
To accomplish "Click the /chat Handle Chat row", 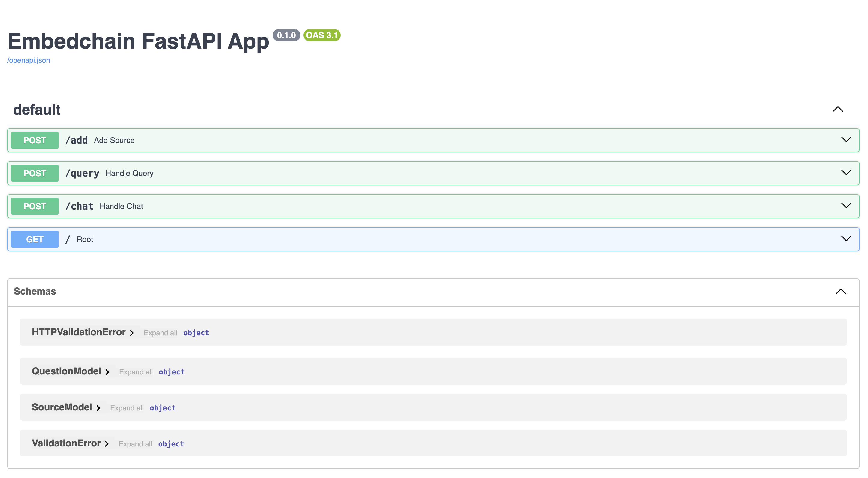I will tap(121, 206).
